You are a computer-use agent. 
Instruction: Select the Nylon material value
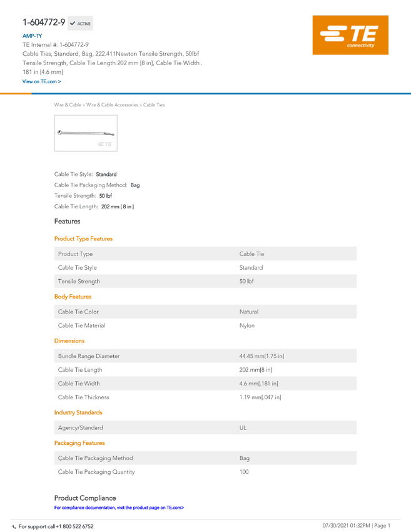[247, 325]
